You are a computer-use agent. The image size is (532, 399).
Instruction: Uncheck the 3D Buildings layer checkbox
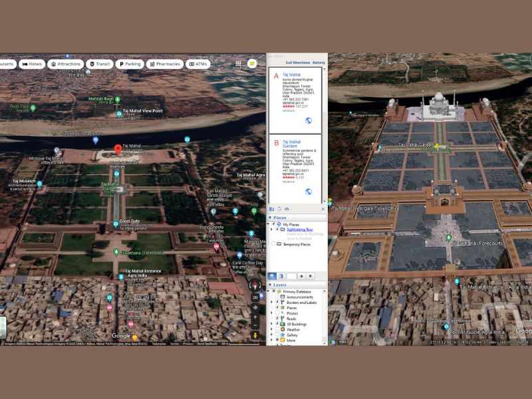[277, 324]
